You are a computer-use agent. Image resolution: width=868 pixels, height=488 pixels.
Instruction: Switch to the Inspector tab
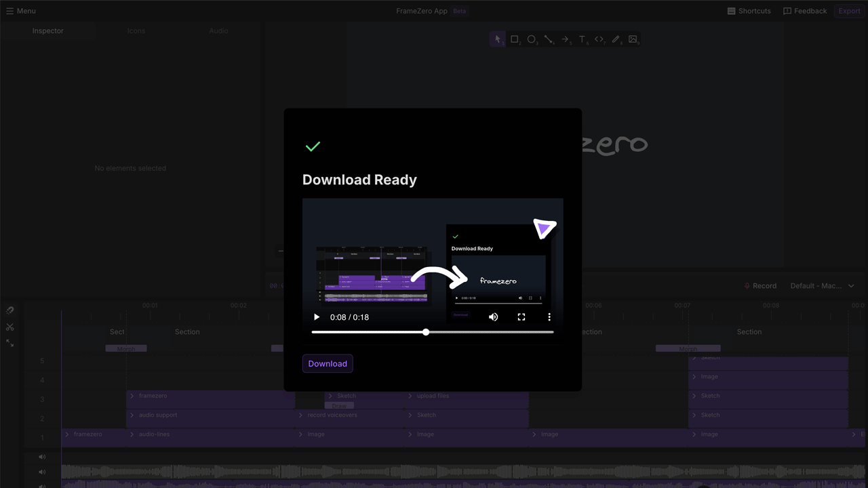(48, 30)
